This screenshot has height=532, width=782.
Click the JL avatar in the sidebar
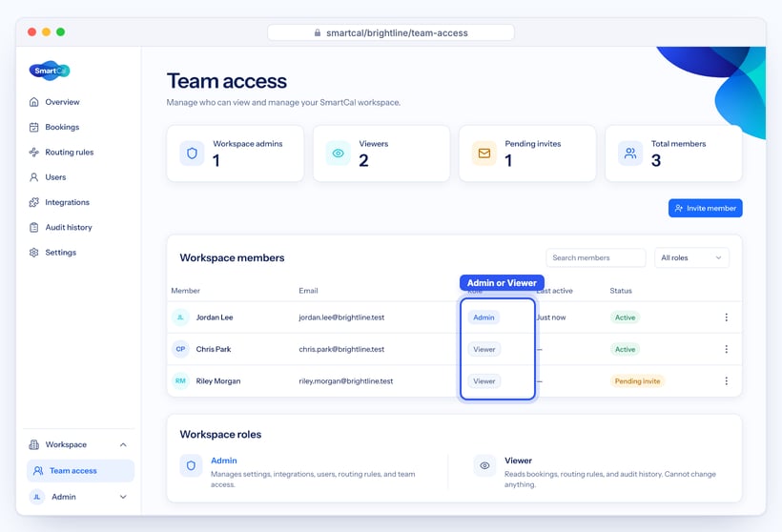point(37,497)
